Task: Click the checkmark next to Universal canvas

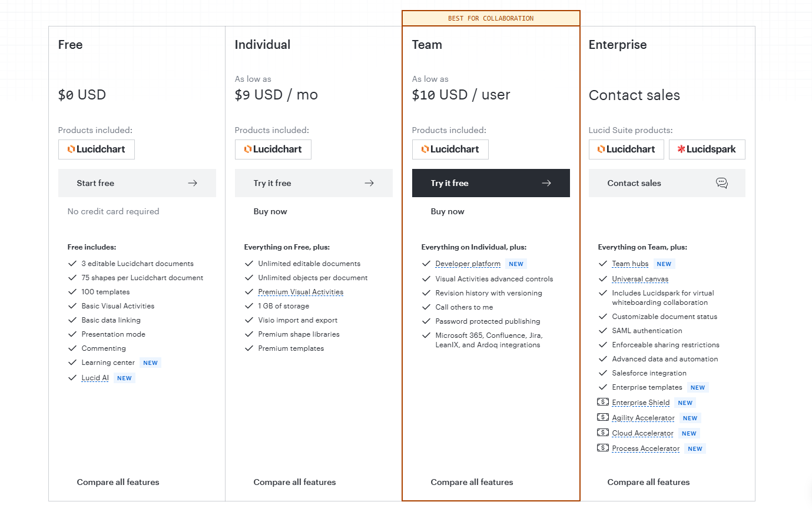Action: [603, 279]
